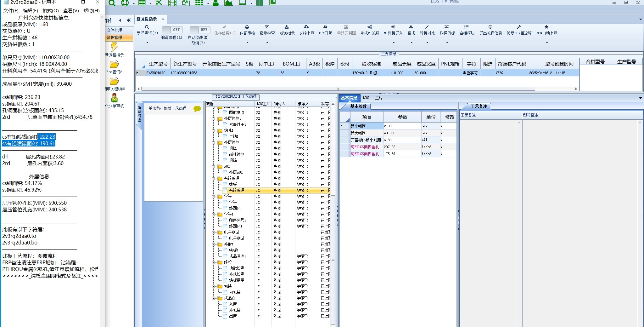The image size is (644, 327).
Task: Select the 外层AOI tree item
Action: [236, 173]
